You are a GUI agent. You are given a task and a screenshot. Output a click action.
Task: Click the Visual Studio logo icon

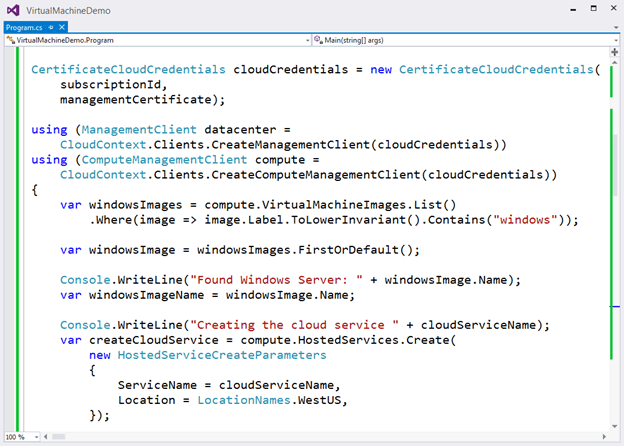click(13, 10)
